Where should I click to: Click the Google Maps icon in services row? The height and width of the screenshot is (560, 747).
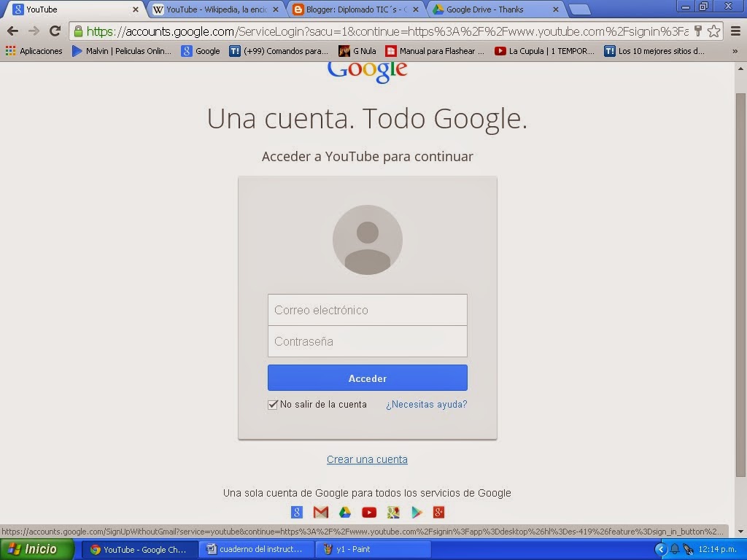coord(393,513)
